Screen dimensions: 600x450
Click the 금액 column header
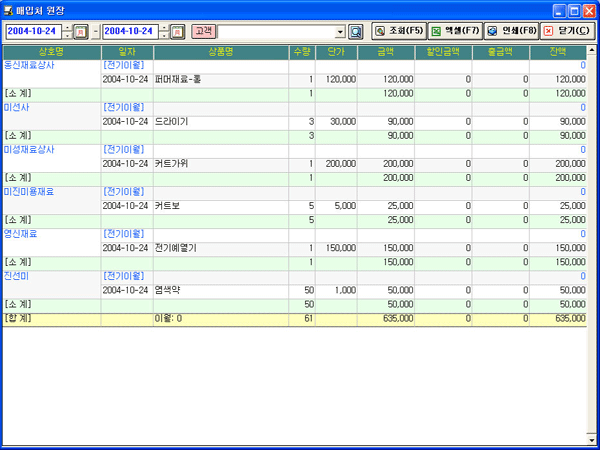tap(386, 52)
